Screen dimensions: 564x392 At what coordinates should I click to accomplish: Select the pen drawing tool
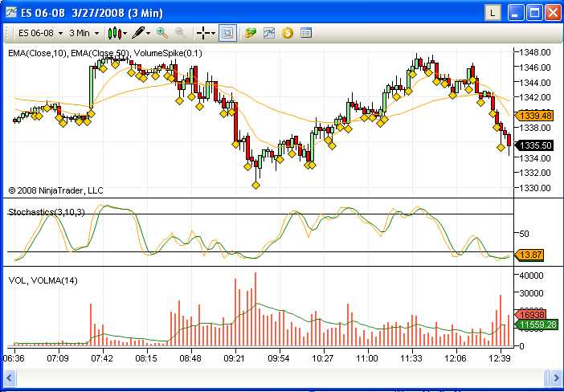tap(138, 33)
